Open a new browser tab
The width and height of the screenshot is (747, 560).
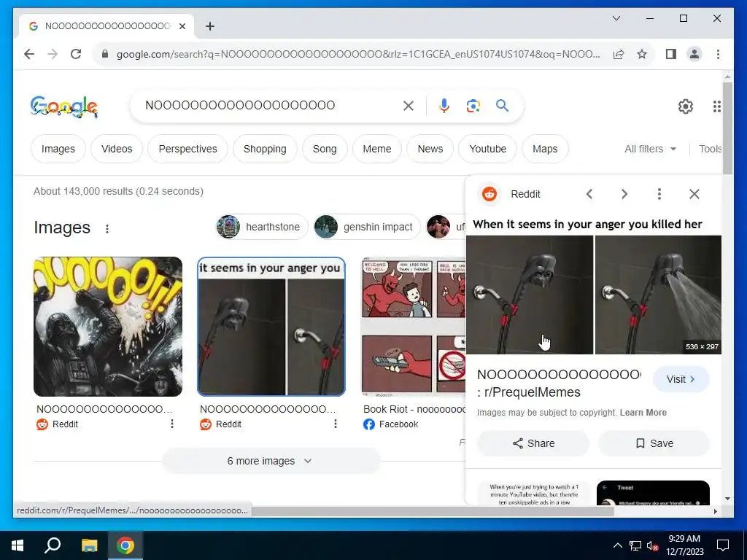[209, 26]
